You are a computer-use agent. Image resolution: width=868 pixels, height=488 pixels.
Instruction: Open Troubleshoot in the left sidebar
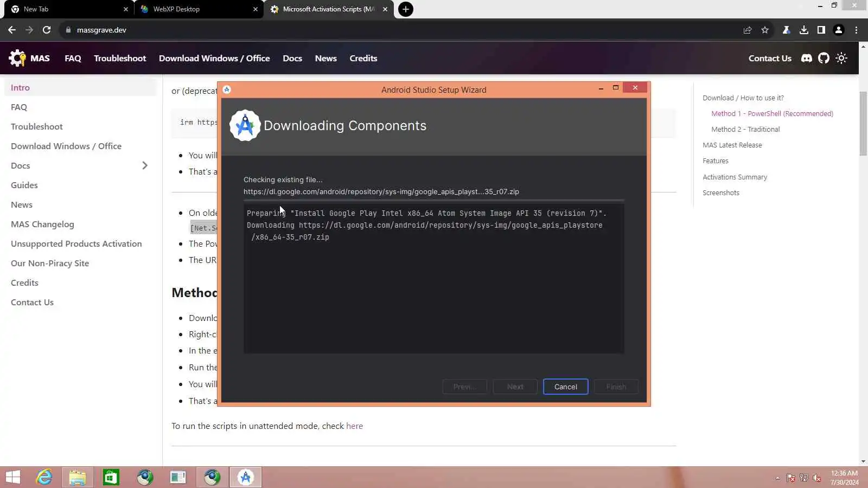pyautogui.click(x=80, y=126)
